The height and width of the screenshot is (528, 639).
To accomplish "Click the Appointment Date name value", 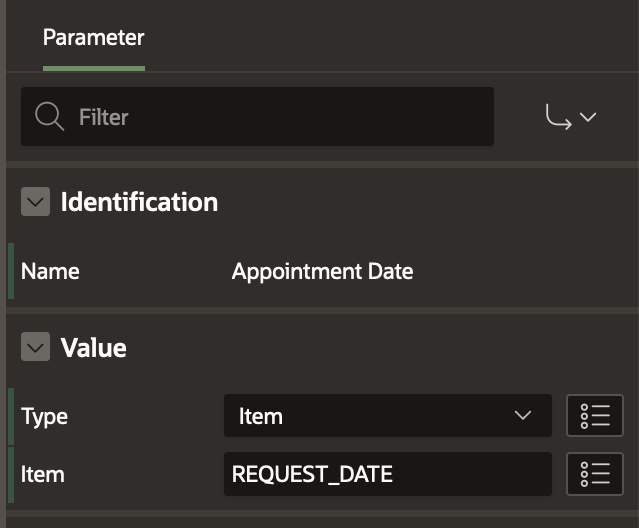I will click(322, 271).
